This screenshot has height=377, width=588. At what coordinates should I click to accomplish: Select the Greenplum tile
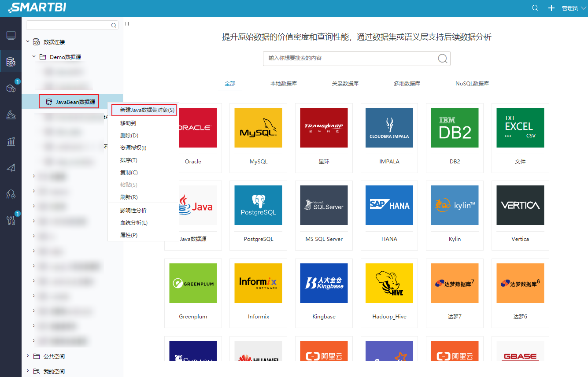(x=193, y=293)
